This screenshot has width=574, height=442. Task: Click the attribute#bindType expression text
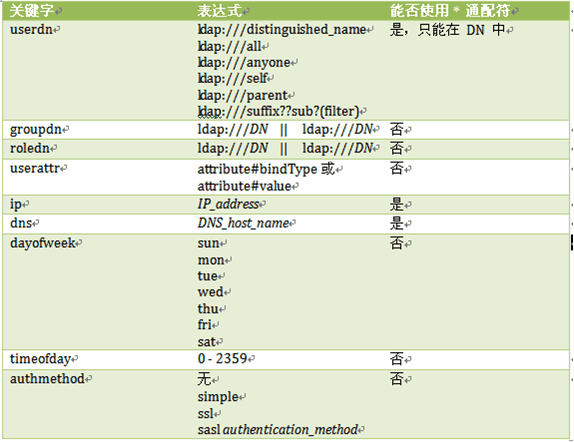[x=257, y=169]
